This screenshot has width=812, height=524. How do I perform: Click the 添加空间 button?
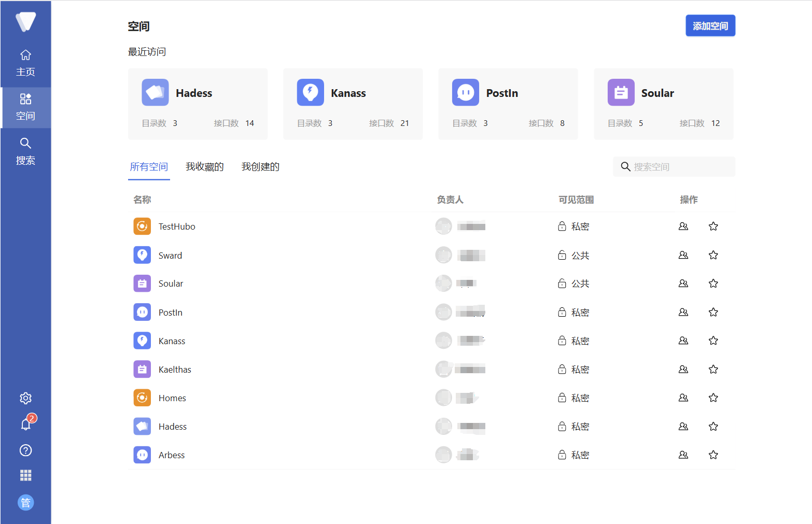710,26
